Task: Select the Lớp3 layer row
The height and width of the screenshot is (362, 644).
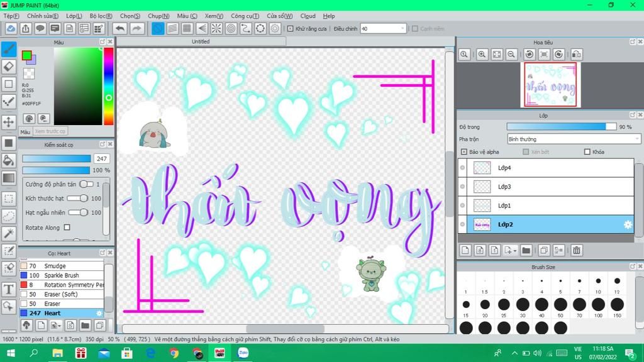Action: [550, 187]
